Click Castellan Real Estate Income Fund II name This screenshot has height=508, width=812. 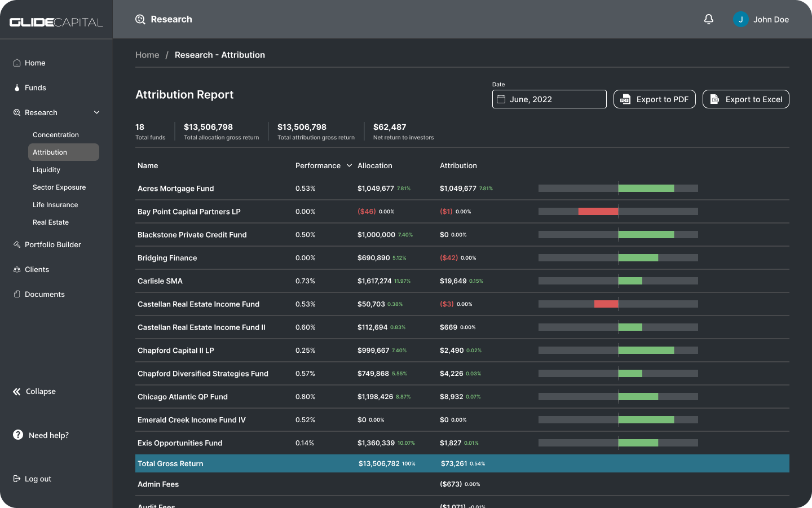201,327
